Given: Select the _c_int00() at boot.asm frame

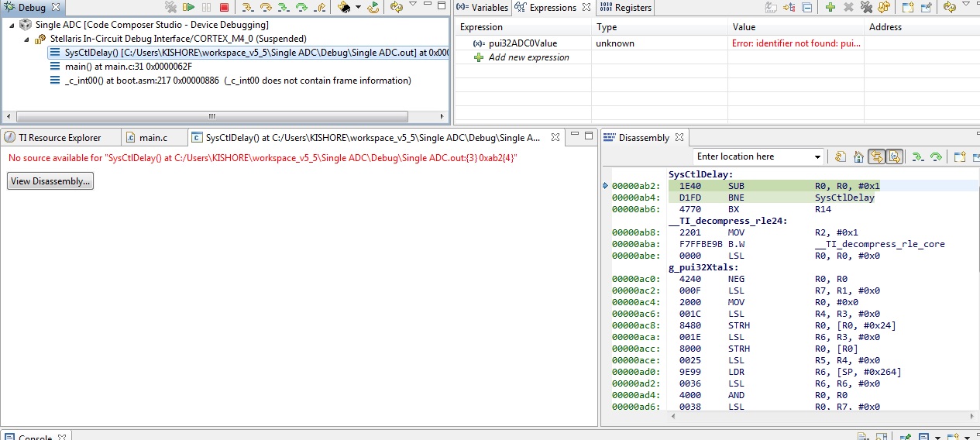Looking at the screenshot, I should (230, 81).
